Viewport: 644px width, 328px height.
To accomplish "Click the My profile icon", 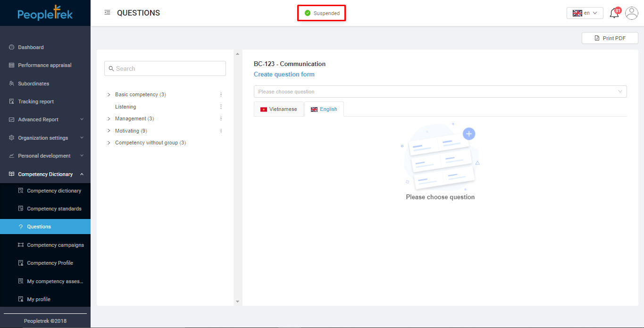I will (21, 299).
